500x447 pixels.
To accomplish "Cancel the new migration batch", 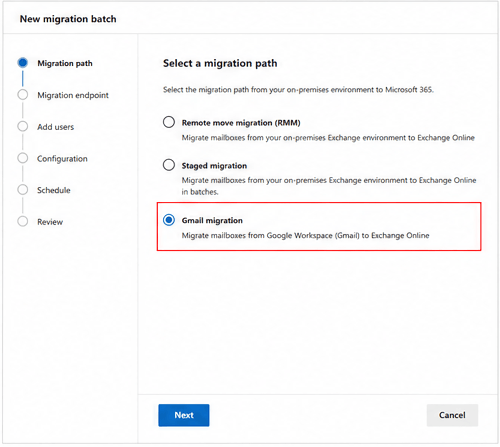I will tap(452, 415).
